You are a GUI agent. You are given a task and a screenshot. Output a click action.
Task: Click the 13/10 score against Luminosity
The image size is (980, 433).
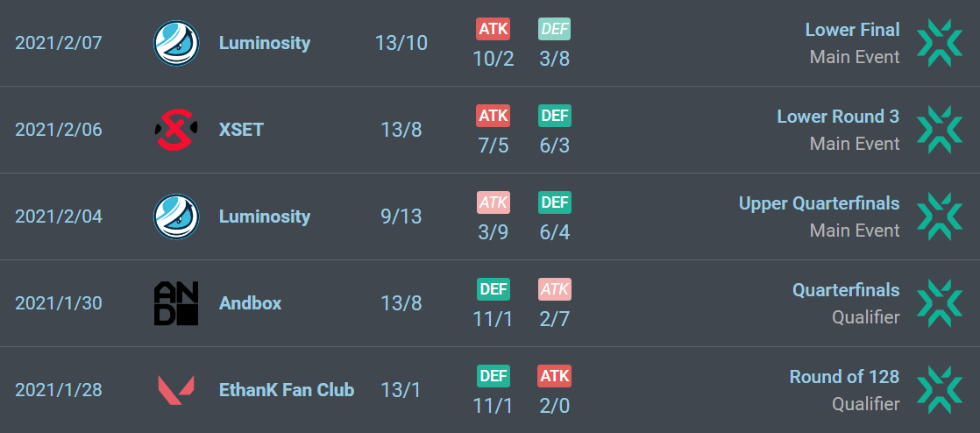pos(401,43)
